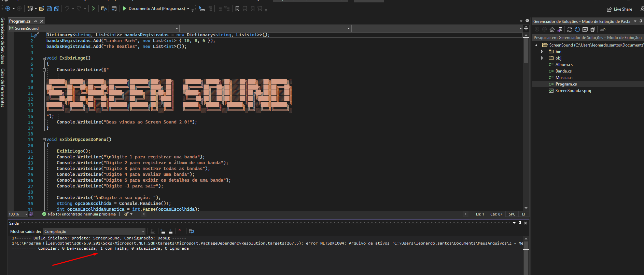Viewport: 644px width, 275px height.
Task: Click the split editor icon at the top of the editor scrollbar
Action: [526, 28]
